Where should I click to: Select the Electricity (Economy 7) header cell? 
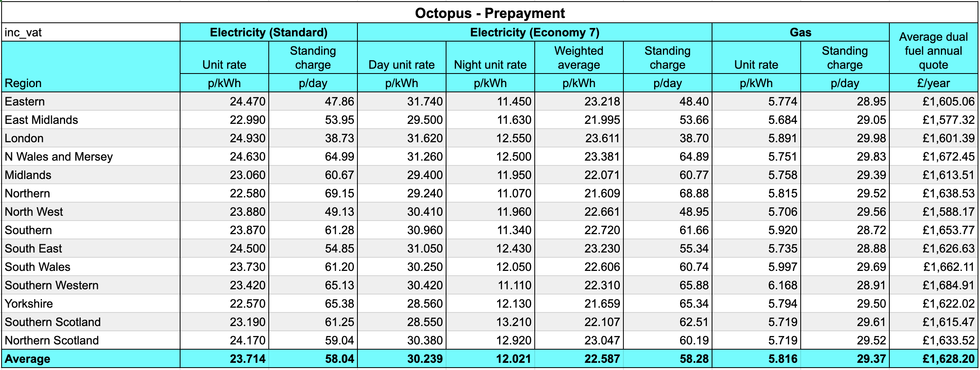[x=534, y=32]
